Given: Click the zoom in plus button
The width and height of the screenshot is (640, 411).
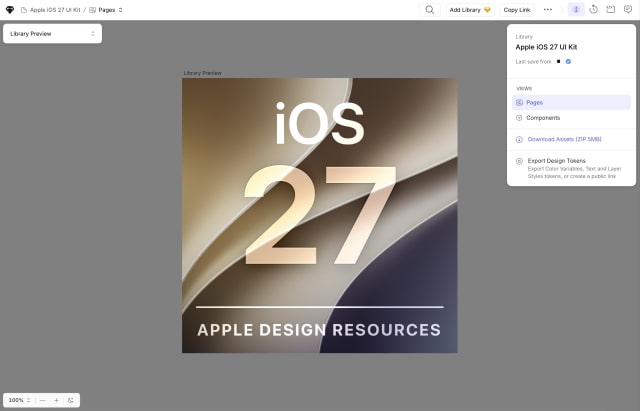Looking at the screenshot, I should [56, 400].
